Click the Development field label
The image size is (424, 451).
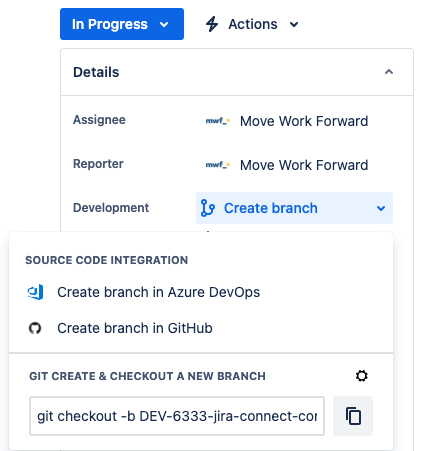click(111, 208)
